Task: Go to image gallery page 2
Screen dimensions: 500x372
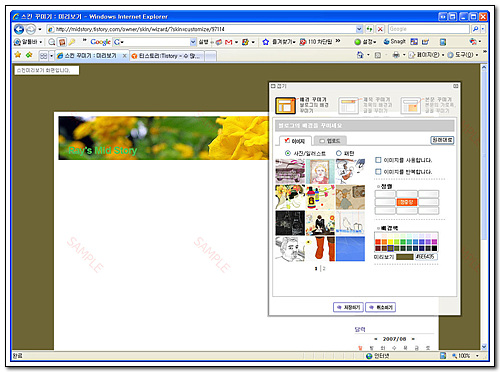Action: [x=324, y=268]
